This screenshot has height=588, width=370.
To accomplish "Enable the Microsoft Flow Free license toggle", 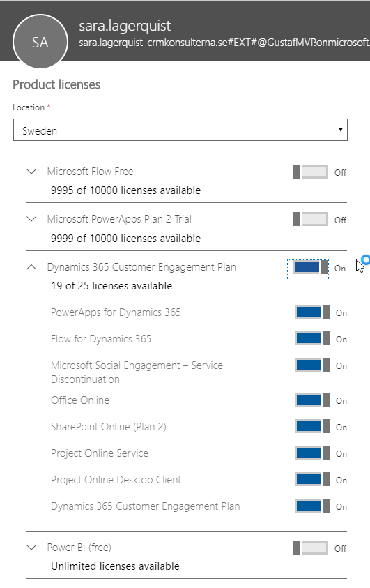I will (311, 172).
